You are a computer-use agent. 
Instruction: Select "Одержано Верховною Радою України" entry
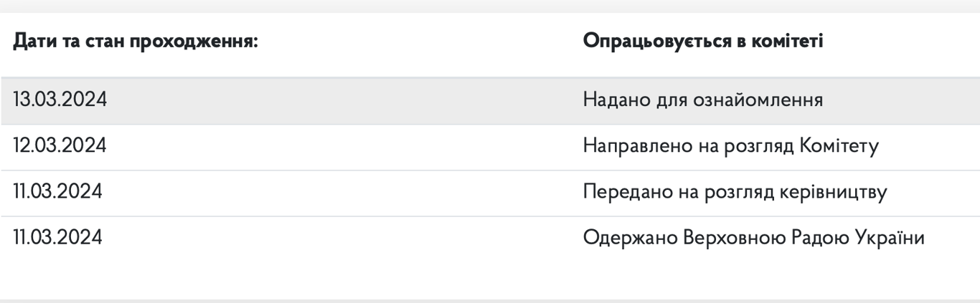pyautogui.click(x=753, y=238)
